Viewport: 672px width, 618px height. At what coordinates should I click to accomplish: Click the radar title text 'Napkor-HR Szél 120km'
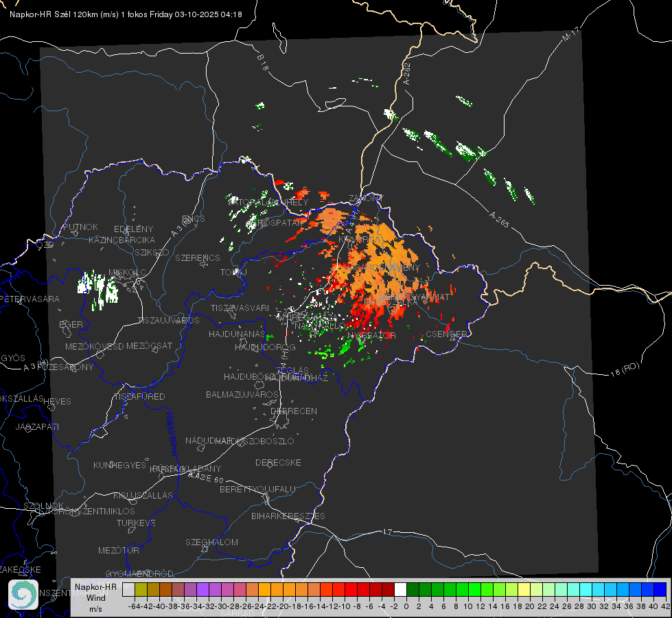54,14
